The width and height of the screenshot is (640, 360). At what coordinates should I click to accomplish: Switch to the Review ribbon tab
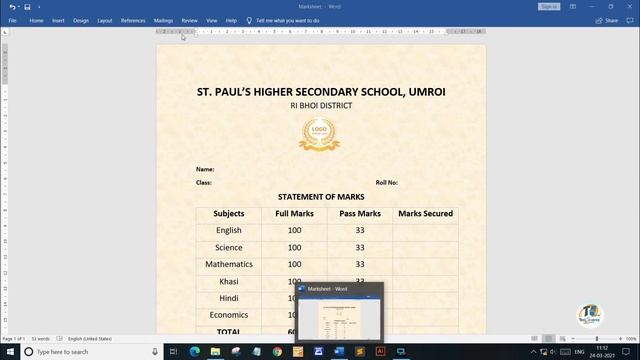tap(189, 20)
